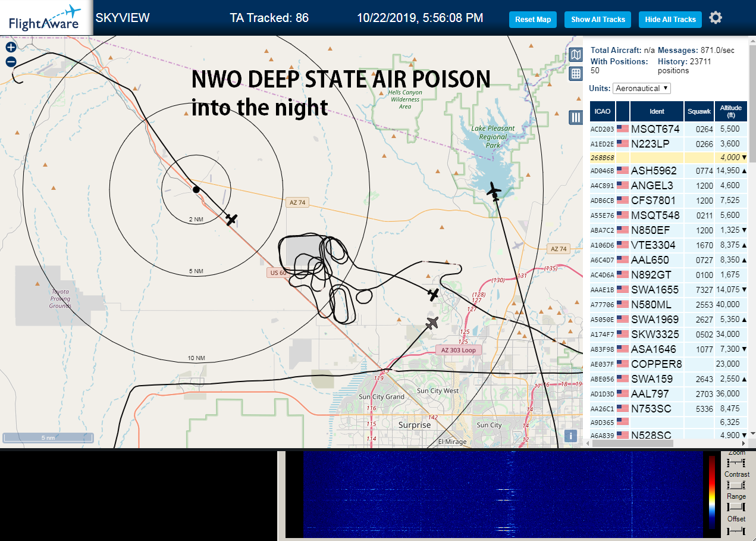Select aircraft ANGEL3 in the table

click(669, 185)
